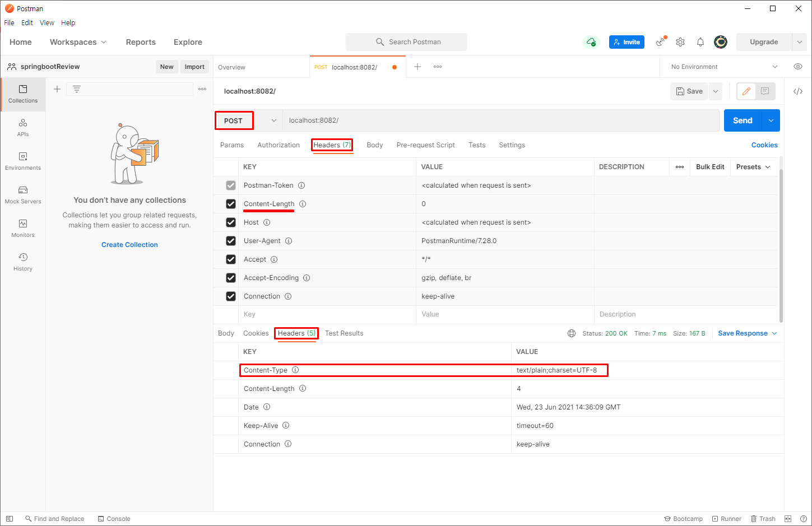This screenshot has height=526, width=812.
Task: Toggle sidebar icon in status bar
Action: [10, 519]
